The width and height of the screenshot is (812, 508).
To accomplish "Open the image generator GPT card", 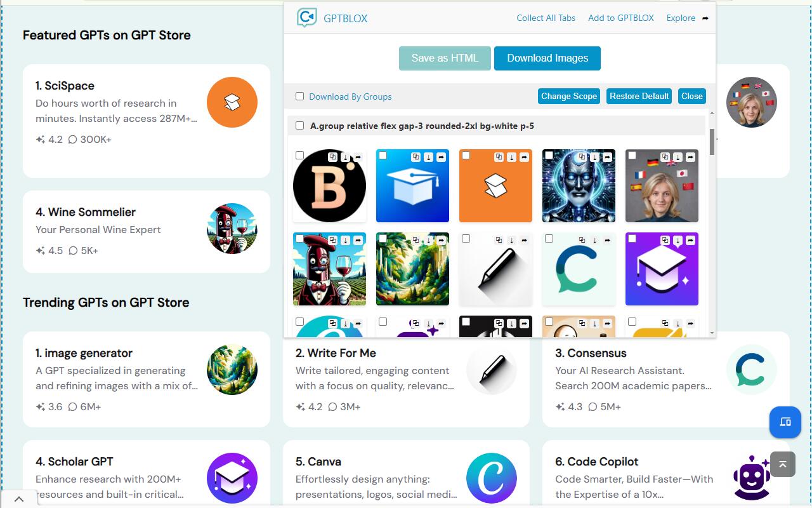I will point(147,379).
